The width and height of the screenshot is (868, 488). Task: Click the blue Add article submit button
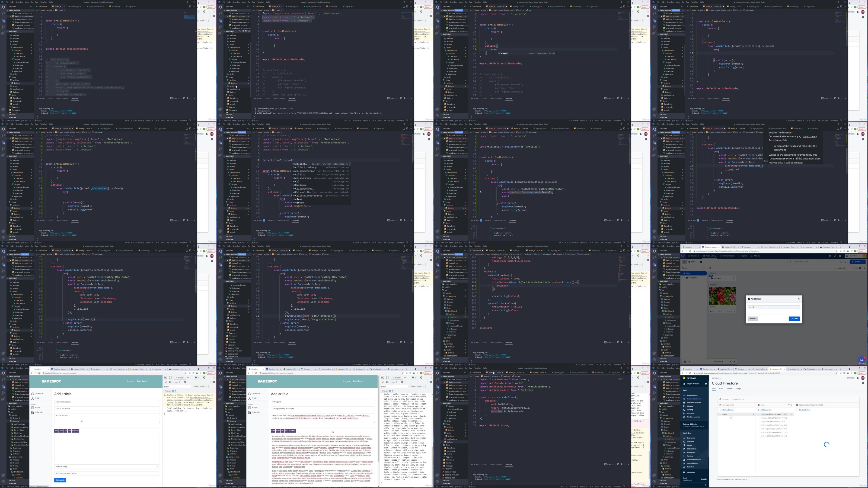60,480
